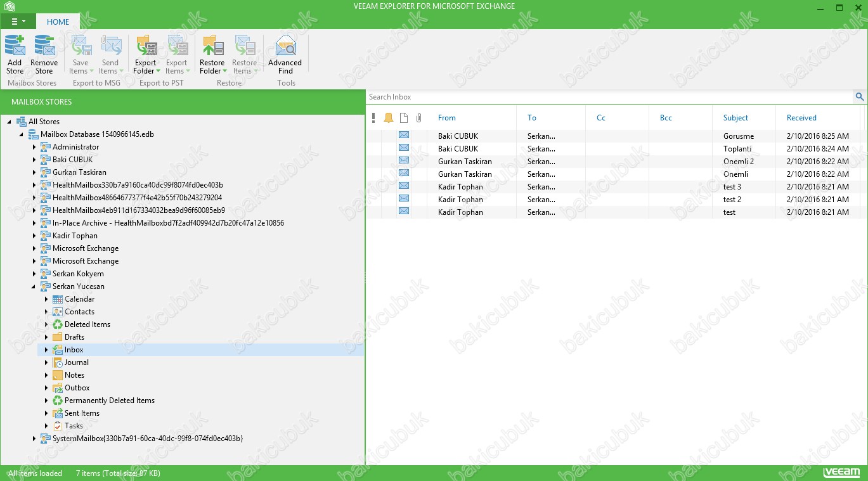The width and height of the screenshot is (868, 481).
Task: Open the Restore Folder dropdown arrow
Action: click(224, 71)
